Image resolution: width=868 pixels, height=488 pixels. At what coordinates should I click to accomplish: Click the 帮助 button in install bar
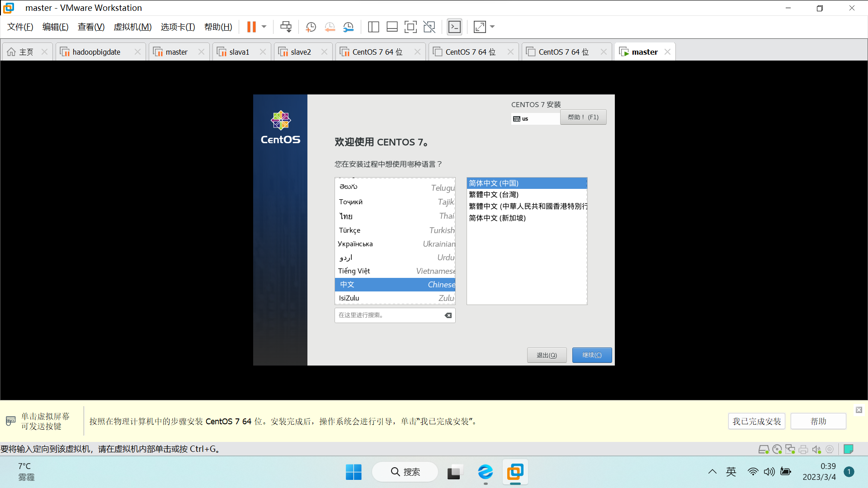click(x=818, y=421)
